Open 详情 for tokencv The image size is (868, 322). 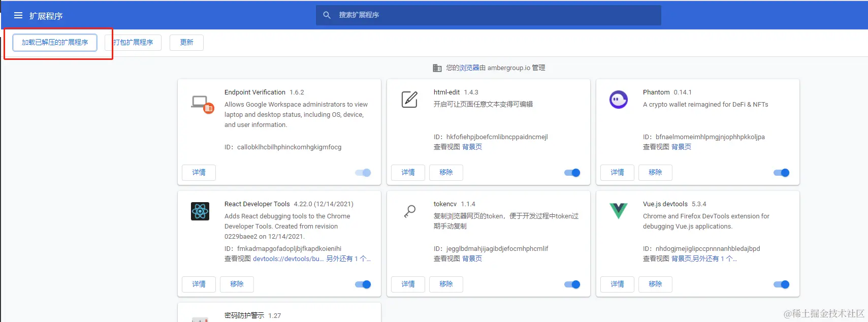pos(408,284)
